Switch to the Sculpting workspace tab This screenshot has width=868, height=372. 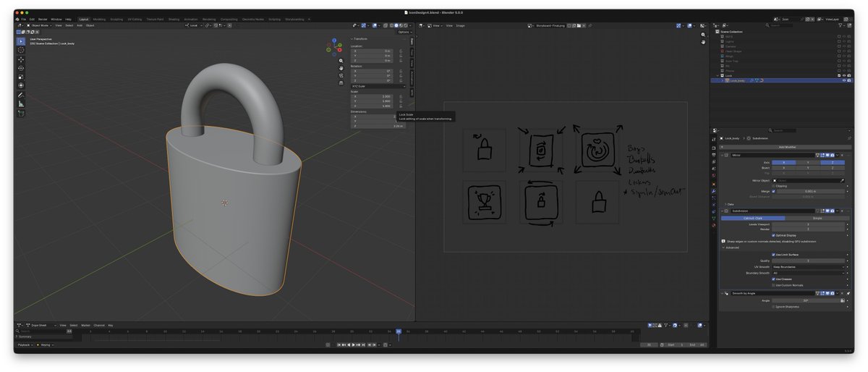[x=116, y=19]
